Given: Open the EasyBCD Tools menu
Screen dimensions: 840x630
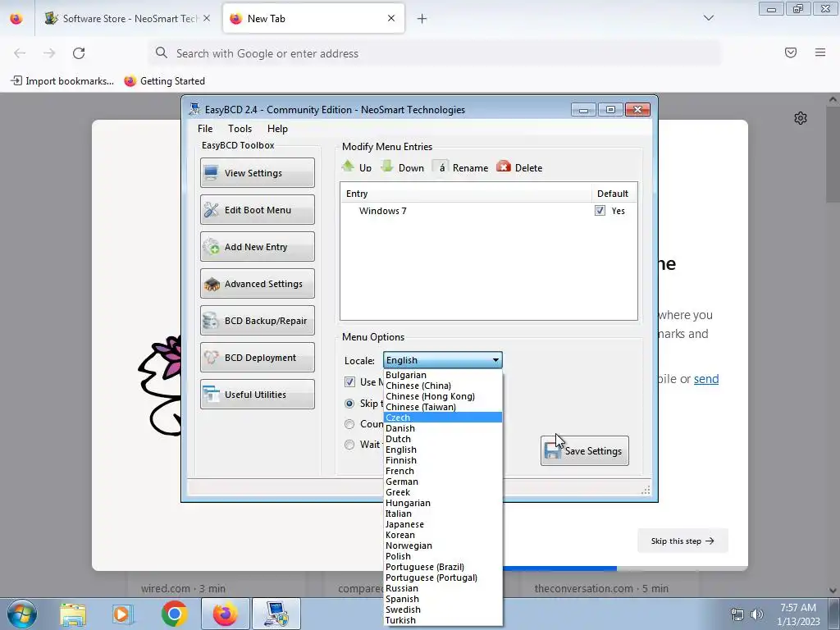Looking at the screenshot, I should click(240, 129).
